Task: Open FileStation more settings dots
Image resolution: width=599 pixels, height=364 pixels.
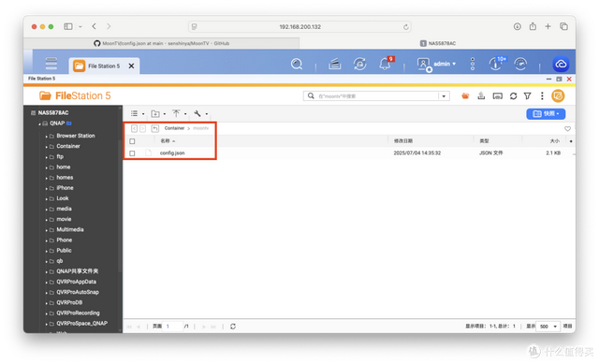Action: point(542,96)
